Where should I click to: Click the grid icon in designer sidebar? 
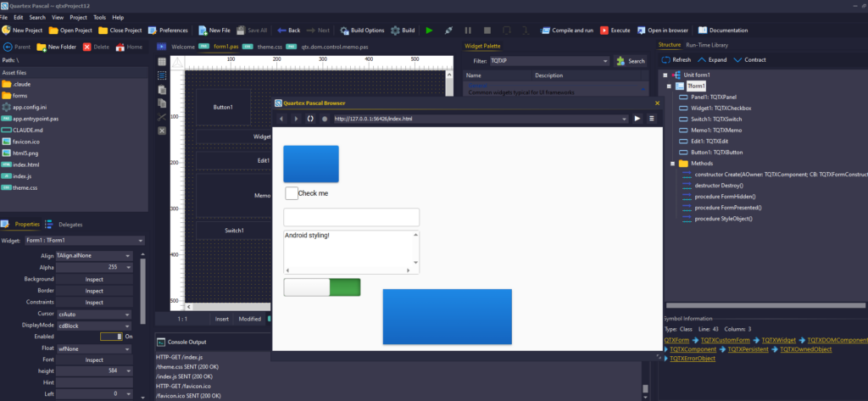[162, 62]
